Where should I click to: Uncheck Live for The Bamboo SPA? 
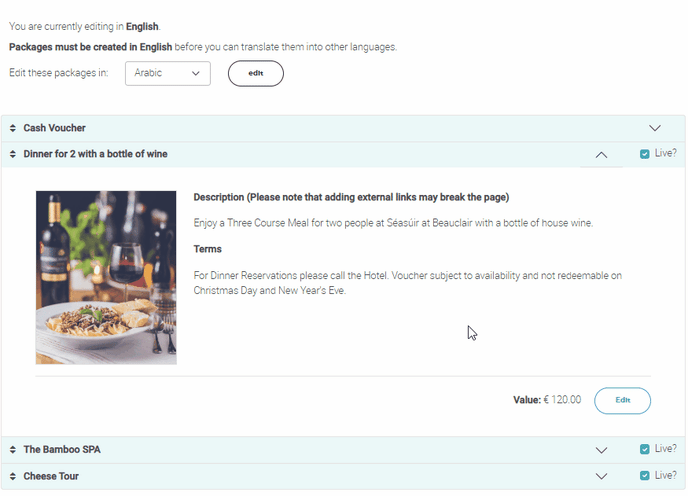645,450
